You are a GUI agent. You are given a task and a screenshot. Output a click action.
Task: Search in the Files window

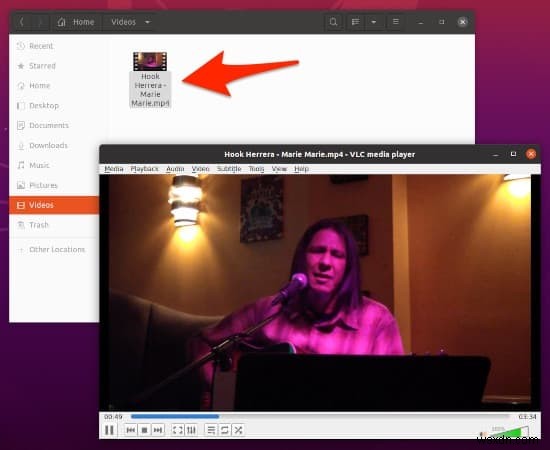point(333,22)
